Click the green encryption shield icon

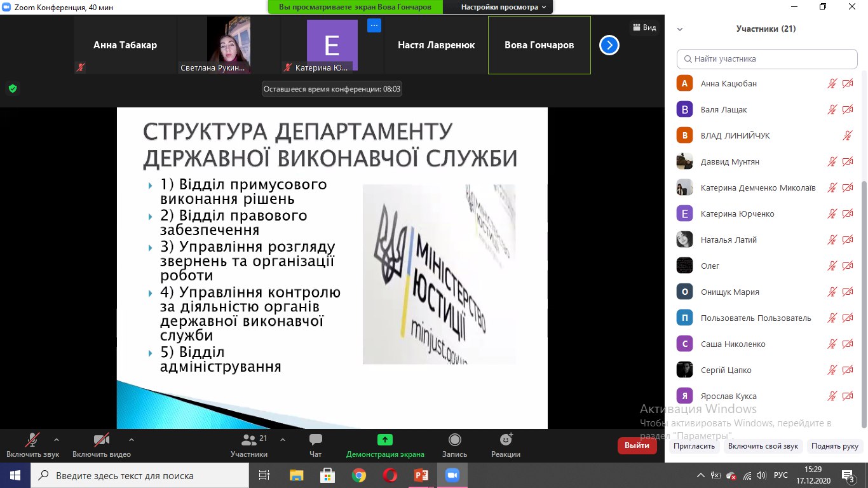point(12,88)
